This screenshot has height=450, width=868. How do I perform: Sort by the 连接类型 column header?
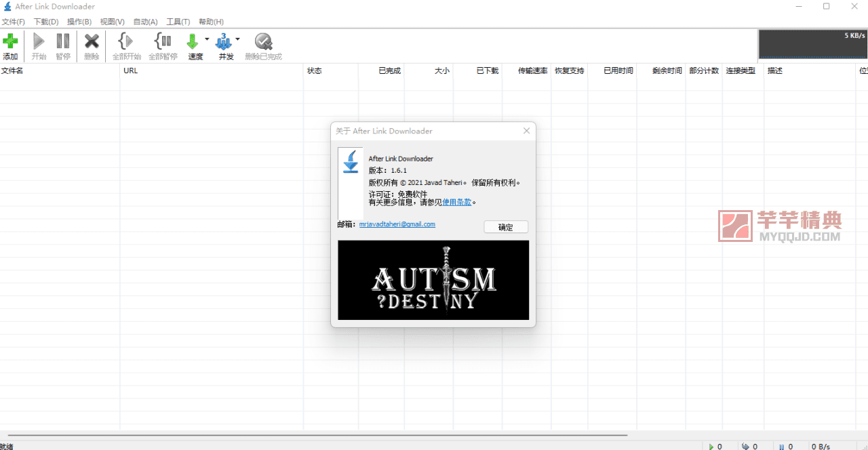coord(743,70)
